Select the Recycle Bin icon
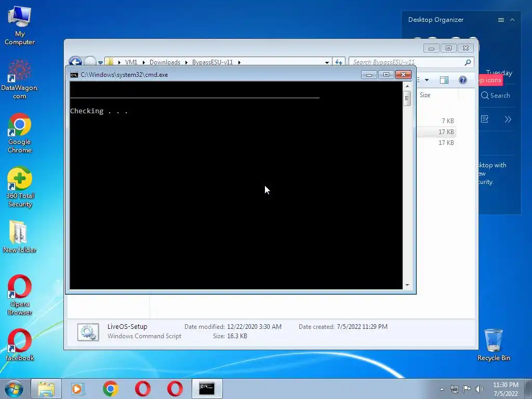The image size is (532, 399). [494, 345]
